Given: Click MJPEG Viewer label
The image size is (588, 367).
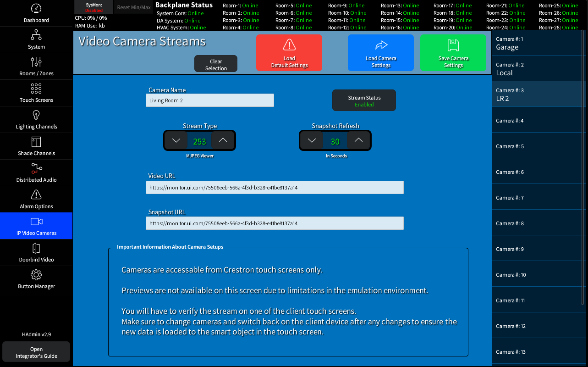Looking at the screenshot, I should 200,156.
